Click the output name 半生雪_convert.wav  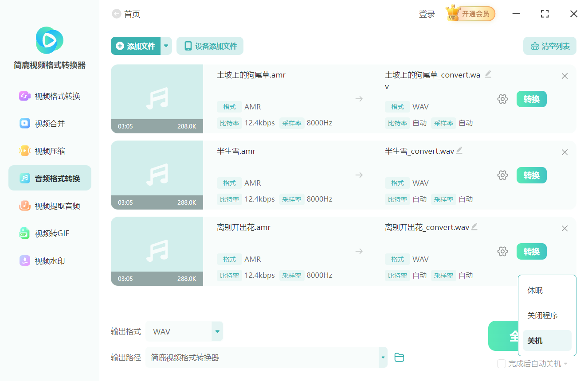419,151
